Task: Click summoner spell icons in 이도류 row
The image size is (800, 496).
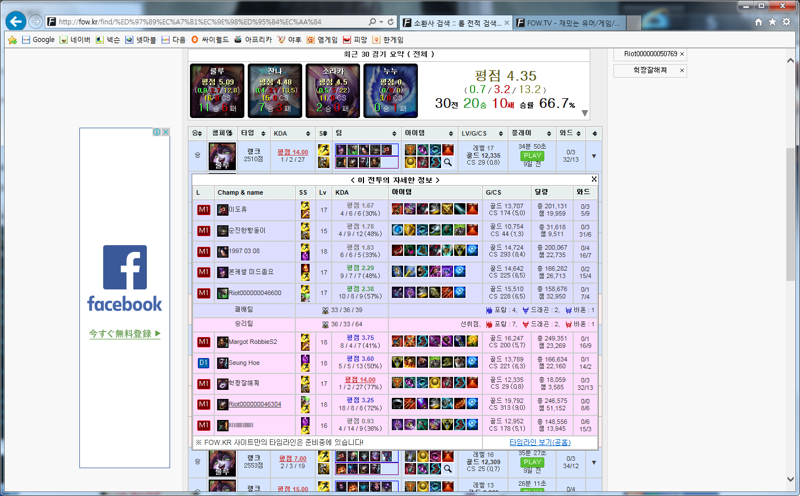Action: 305,210
